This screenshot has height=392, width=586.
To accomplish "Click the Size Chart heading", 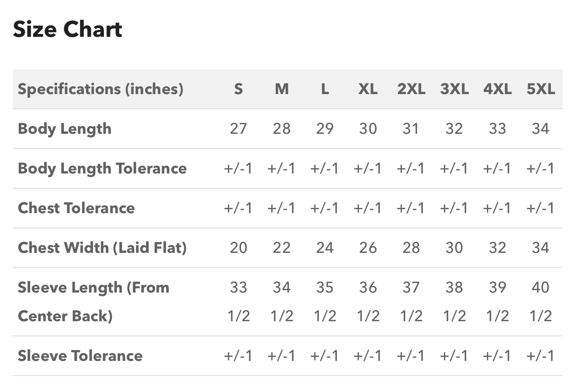I will pyautogui.click(x=68, y=29).
